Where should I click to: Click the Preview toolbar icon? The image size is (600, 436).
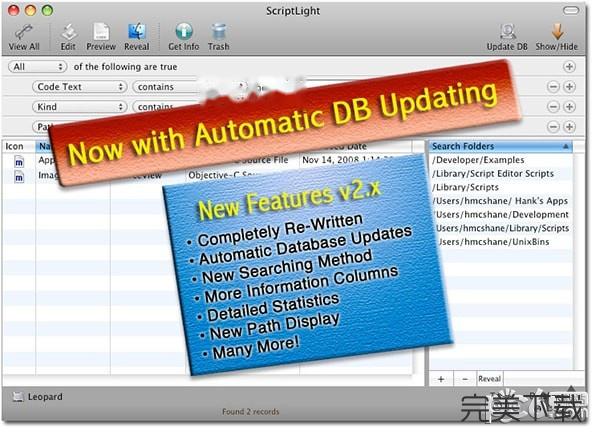click(x=101, y=37)
